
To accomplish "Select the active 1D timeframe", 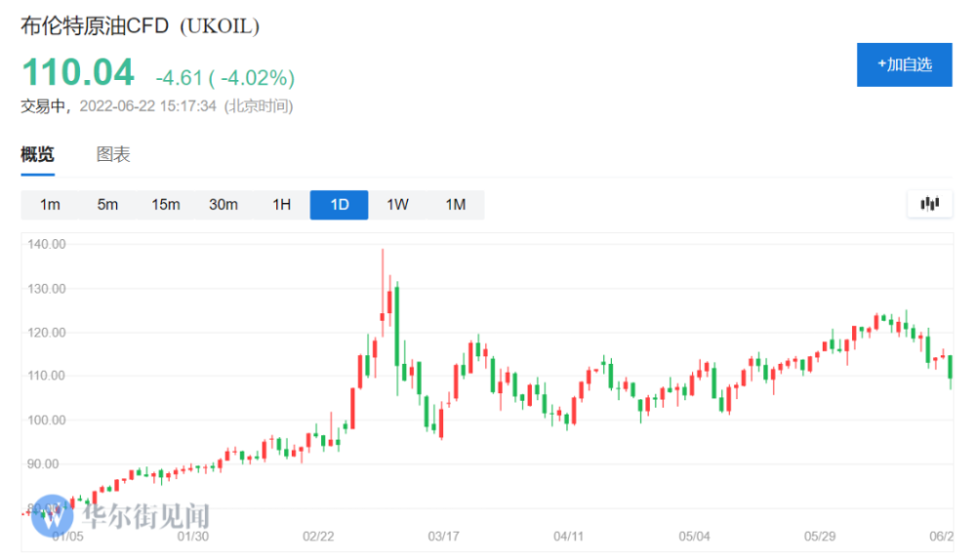I will pos(340,205).
